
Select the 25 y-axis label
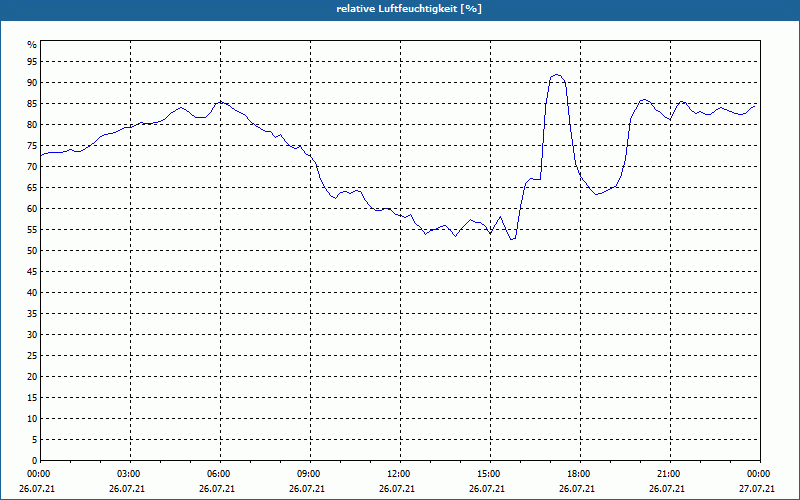coord(32,356)
